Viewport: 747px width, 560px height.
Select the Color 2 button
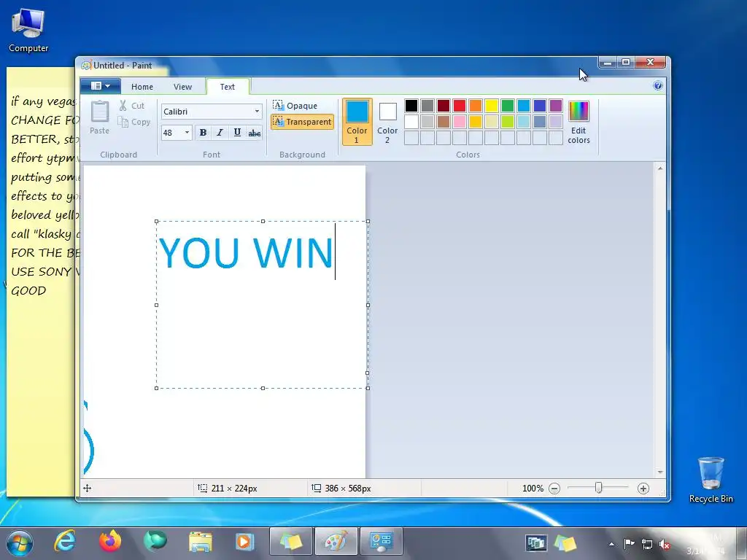(x=387, y=122)
